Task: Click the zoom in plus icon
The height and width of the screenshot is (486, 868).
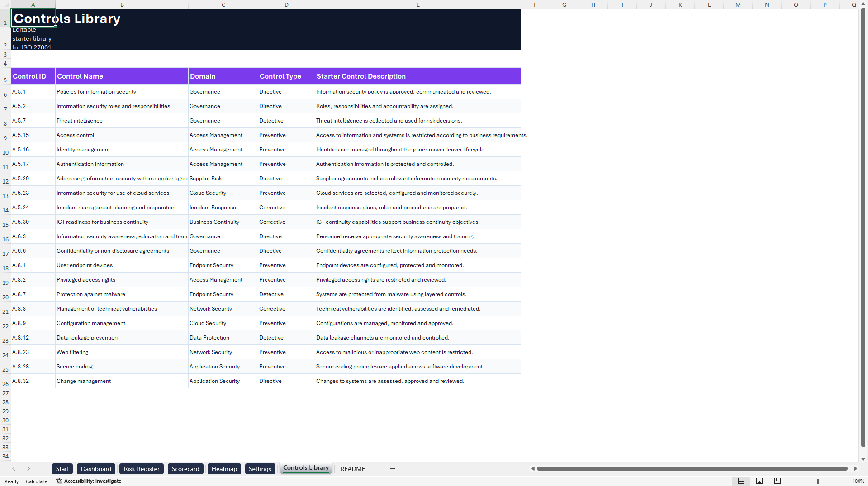Action: [844, 481]
